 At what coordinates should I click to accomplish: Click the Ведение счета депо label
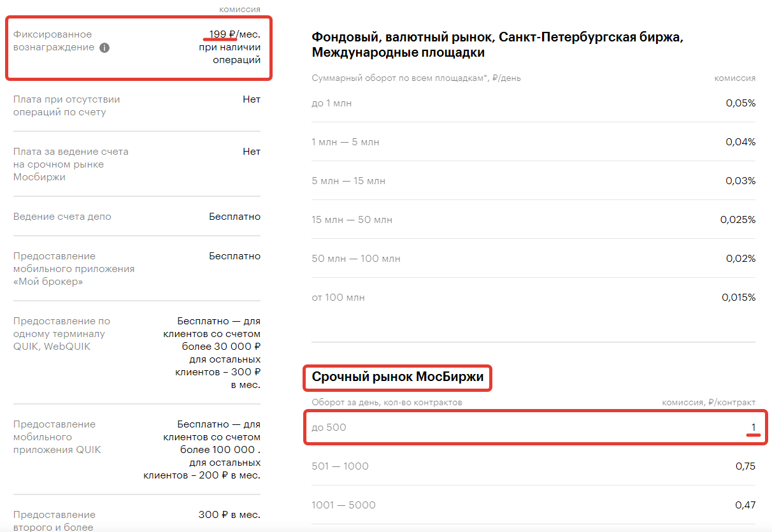(62, 217)
